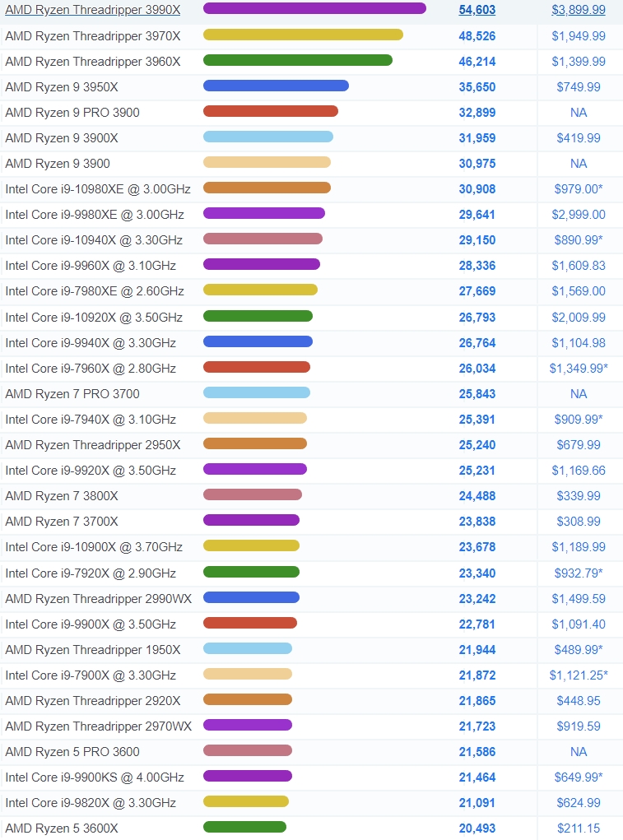623x840 pixels.
Task: Open the $1,169.66 price link
Action: [579, 471]
